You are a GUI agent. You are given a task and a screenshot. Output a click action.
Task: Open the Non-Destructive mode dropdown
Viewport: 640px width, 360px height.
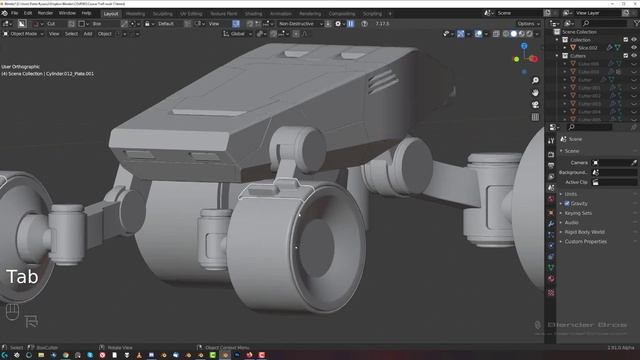300,24
